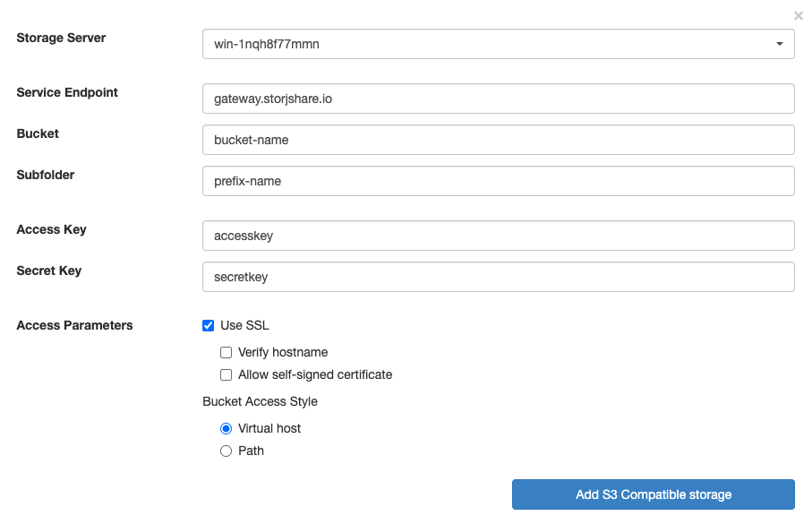Screen dimensions: 812x524
Task: Focus the Service Endpoint input field
Action: (498, 99)
